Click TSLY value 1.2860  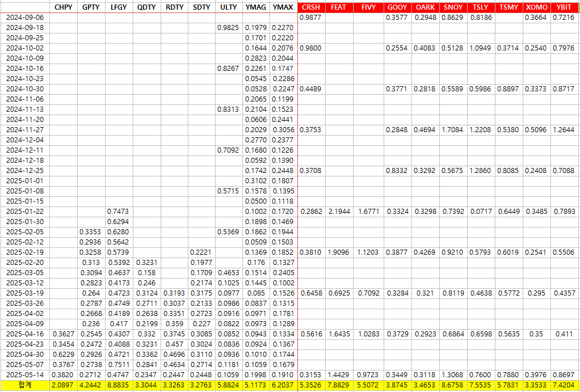point(481,171)
